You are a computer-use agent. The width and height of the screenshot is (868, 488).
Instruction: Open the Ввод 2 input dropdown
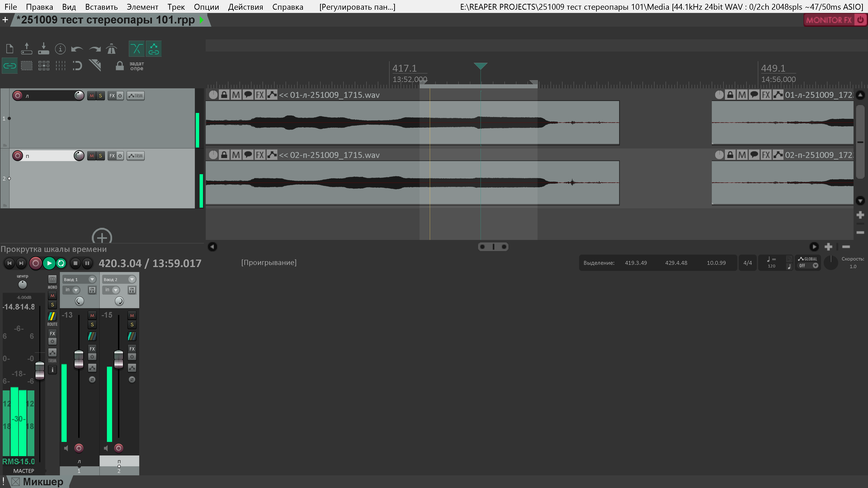point(132,279)
